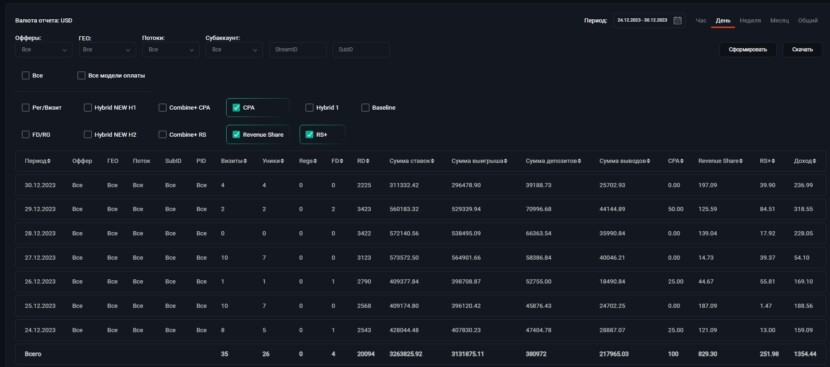830x367 pixels.
Task: Sort table by RD column arrow
Action: pyautogui.click(x=367, y=160)
